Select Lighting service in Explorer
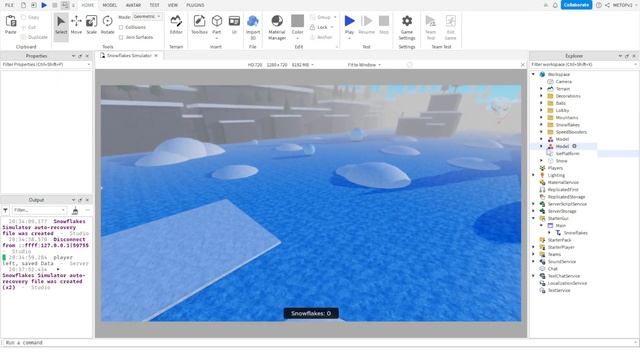Image resolution: width=640 pixels, height=360 pixels. coord(556,175)
